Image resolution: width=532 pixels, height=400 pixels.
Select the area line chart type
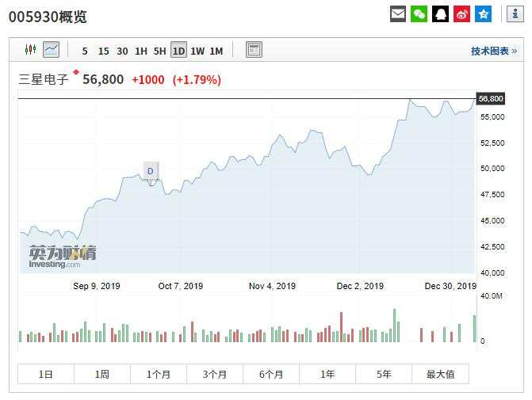click(x=51, y=50)
